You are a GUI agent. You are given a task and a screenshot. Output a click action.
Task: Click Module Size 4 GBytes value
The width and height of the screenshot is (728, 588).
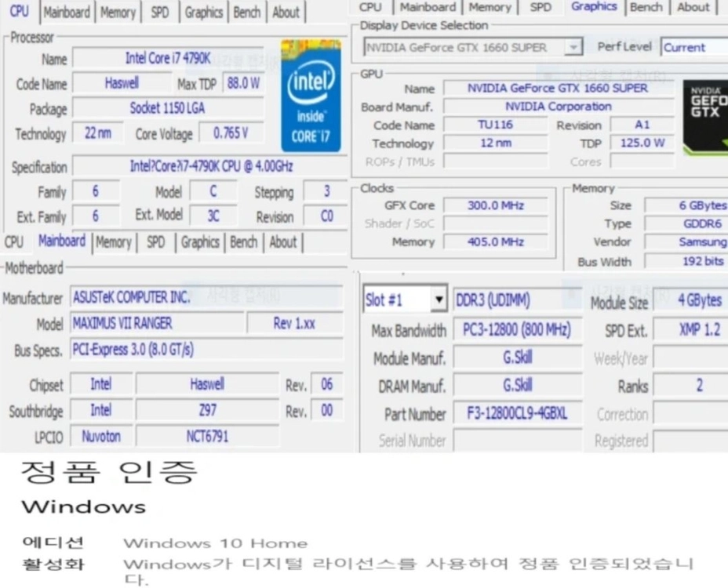pyautogui.click(x=691, y=300)
